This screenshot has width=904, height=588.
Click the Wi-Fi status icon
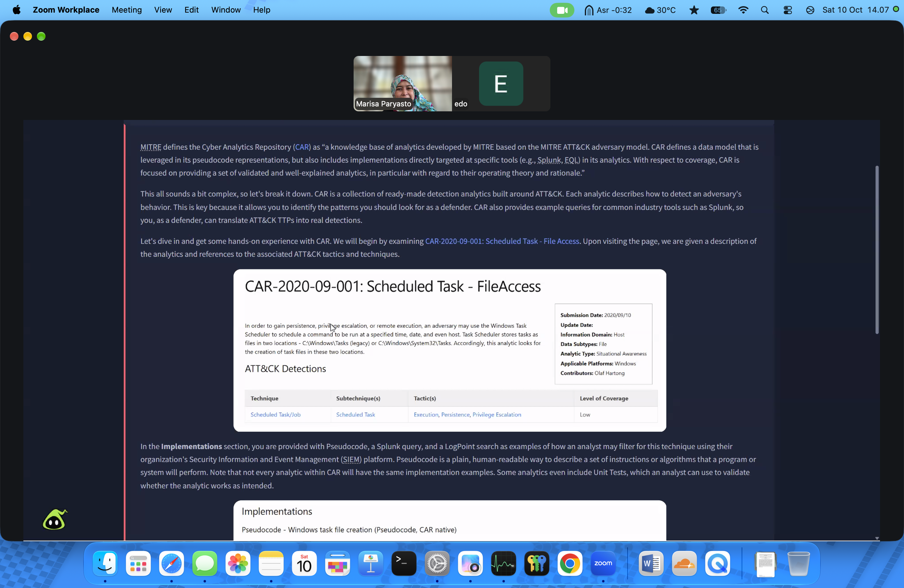[x=743, y=10]
